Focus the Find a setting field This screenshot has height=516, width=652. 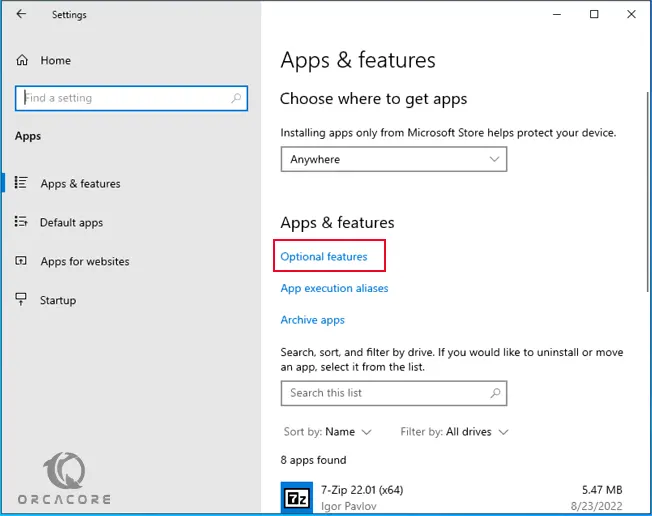pyautogui.click(x=131, y=98)
